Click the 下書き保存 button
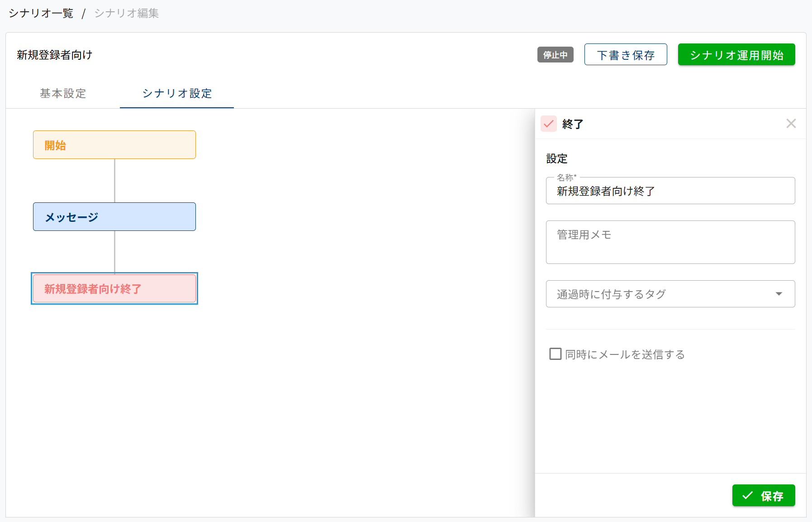Image resolution: width=812 pixels, height=522 pixels. click(625, 55)
